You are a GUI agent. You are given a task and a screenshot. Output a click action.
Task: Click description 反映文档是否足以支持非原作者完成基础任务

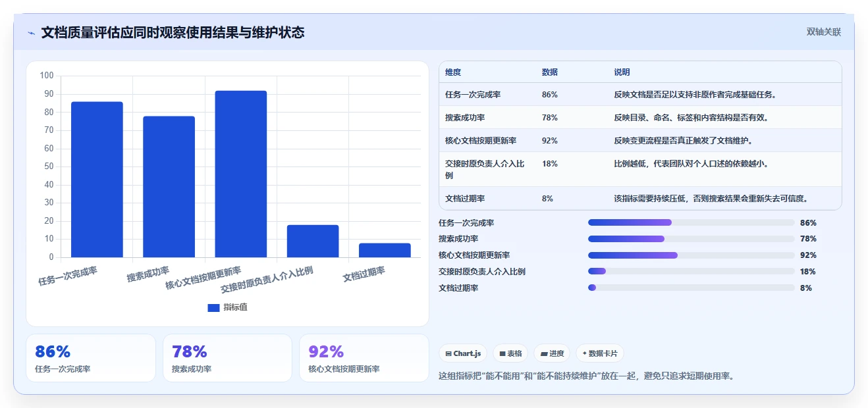[695, 95]
